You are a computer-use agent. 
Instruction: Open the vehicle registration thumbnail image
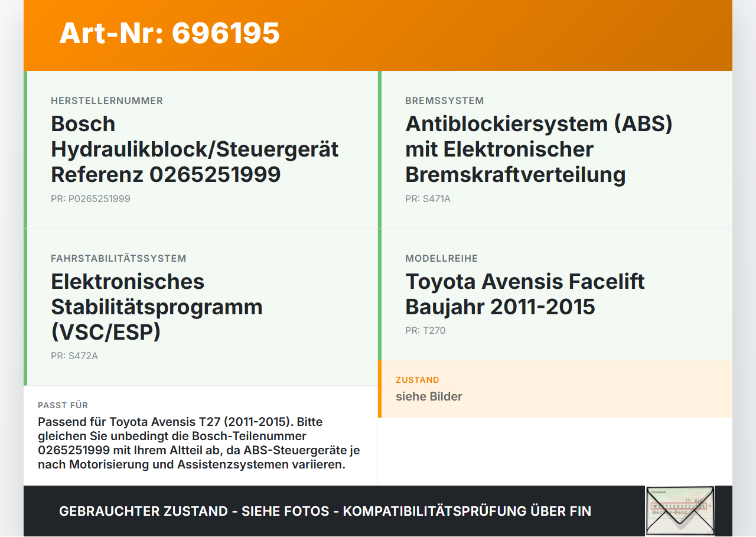pos(680,511)
